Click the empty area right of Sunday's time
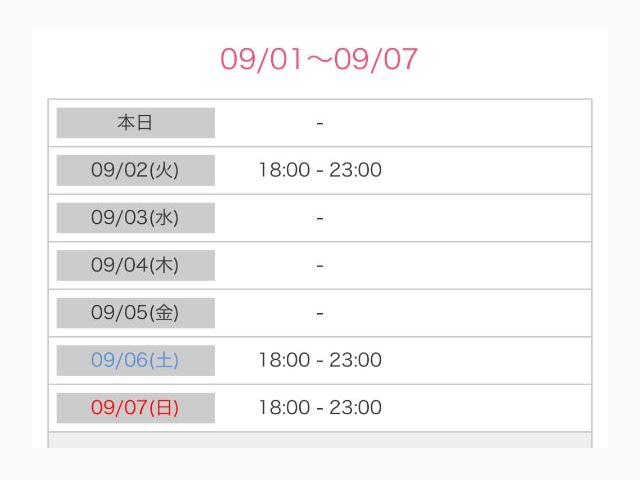Image resolution: width=640 pixels, height=480 pixels. (x=487, y=408)
